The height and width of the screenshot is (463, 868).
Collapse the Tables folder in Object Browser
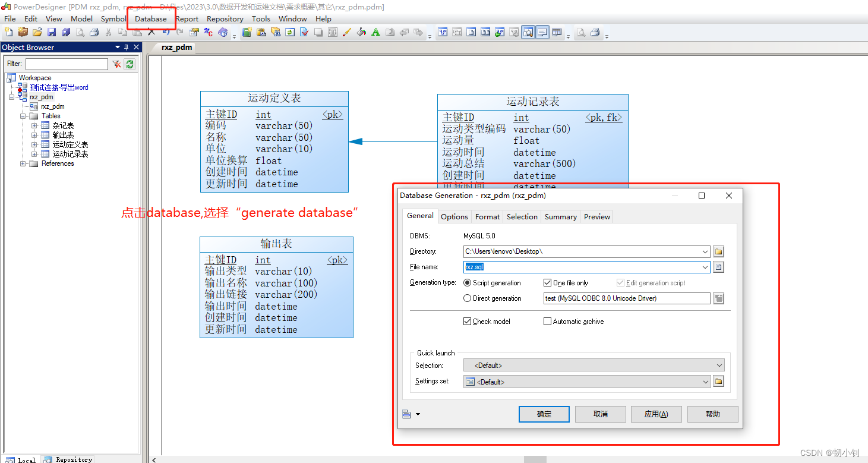click(23, 116)
